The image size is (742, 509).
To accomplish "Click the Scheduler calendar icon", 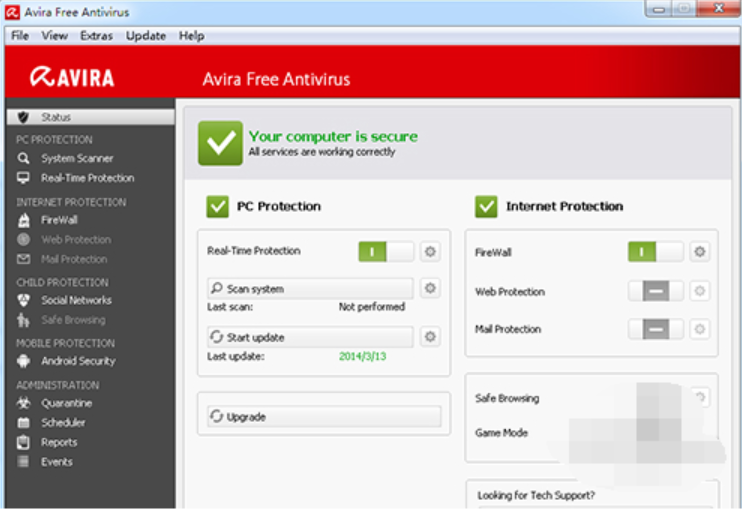I will pos(23,423).
